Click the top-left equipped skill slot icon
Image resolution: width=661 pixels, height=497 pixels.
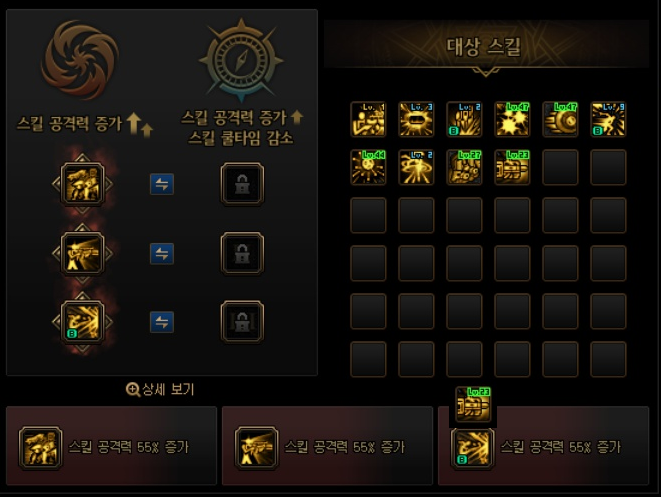click(82, 184)
